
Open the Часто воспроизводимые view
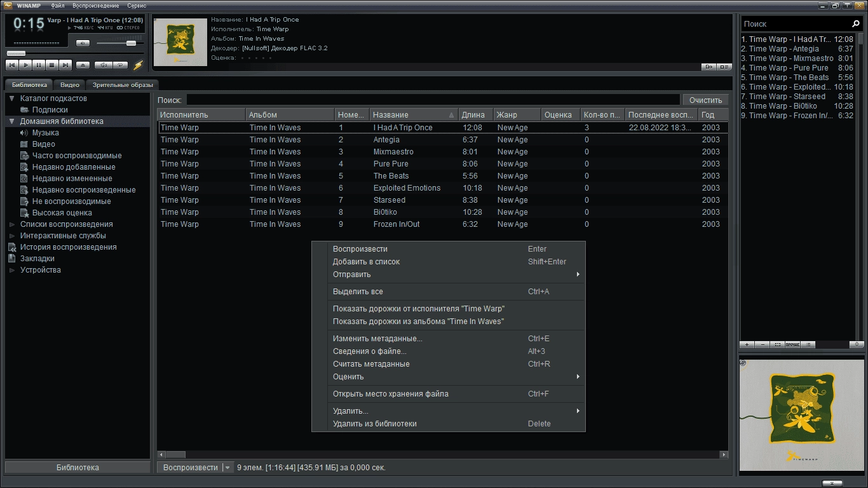coord(77,156)
